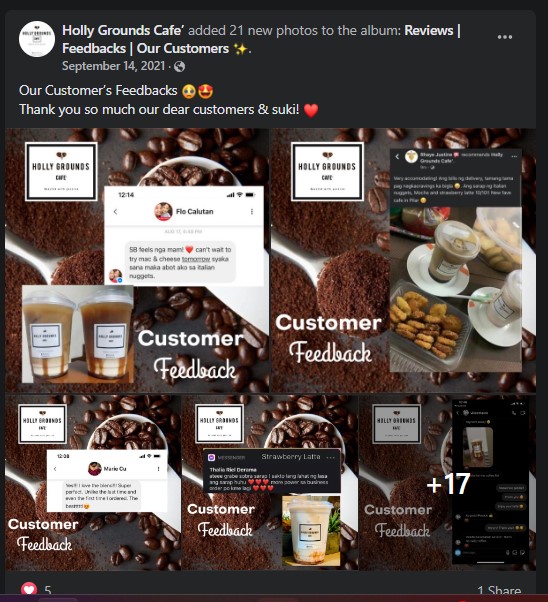Open the Holly Grounds Cafe' page name link
This screenshot has width=548, height=602.
(x=123, y=30)
